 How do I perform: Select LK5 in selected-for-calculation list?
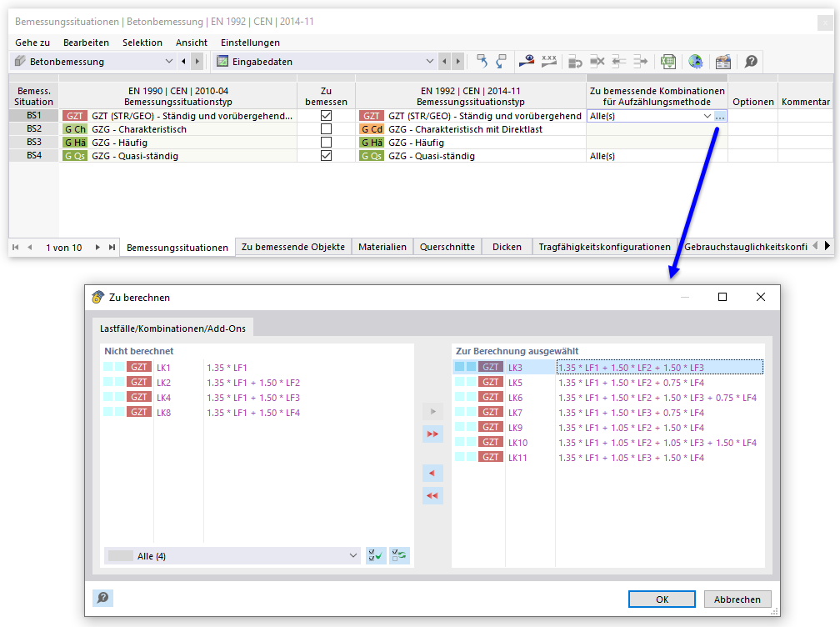click(608, 383)
